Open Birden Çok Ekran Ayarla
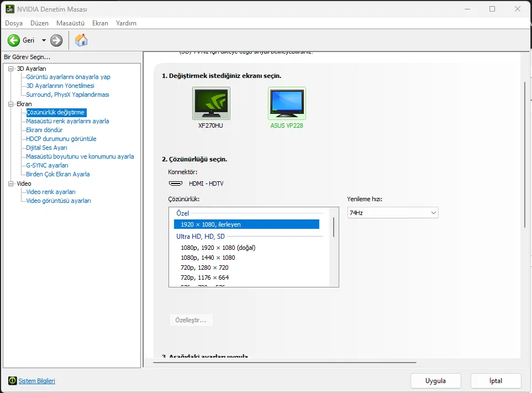532x393 pixels. [58, 174]
